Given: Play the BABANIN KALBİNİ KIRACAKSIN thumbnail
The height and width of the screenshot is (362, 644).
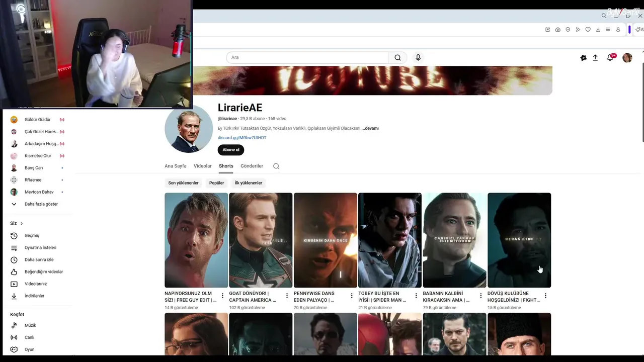Looking at the screenshot, I should click(454, 240).
